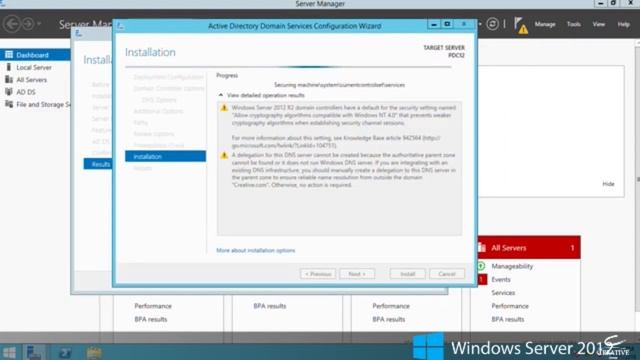Click All Servers tile server icon
640x360 pixels.
(x=482, y=248)
